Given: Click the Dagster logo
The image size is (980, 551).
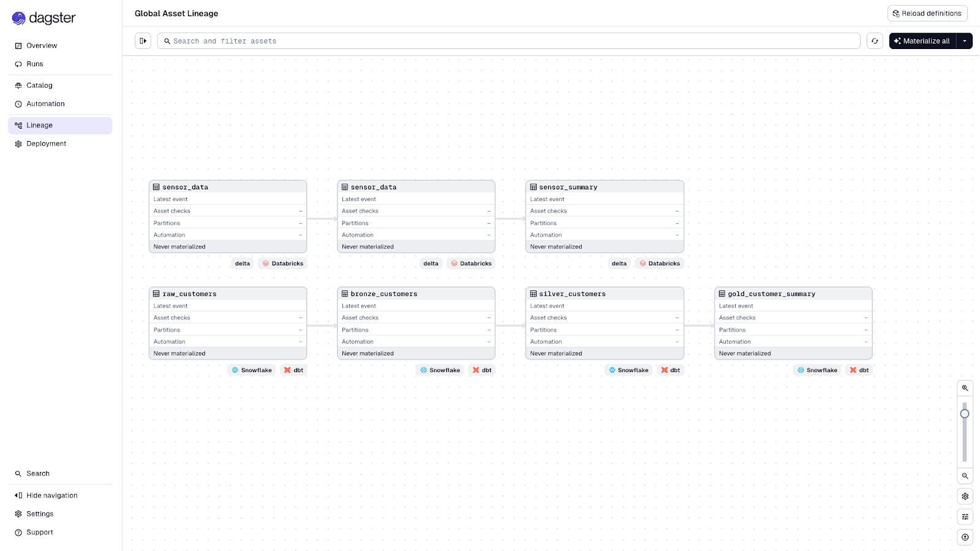Looking at the screenshot, I should (43, 18).
